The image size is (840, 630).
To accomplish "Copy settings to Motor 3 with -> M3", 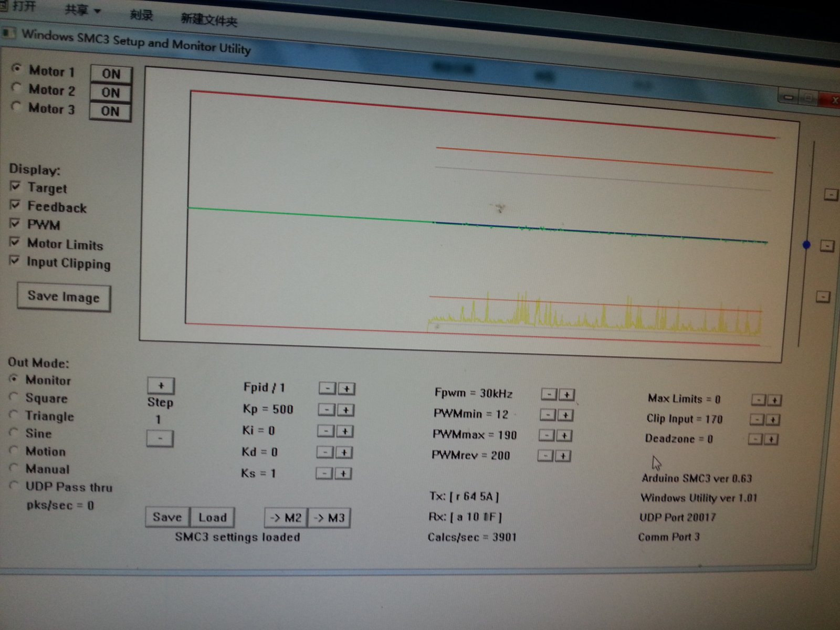I will point(329,519).
